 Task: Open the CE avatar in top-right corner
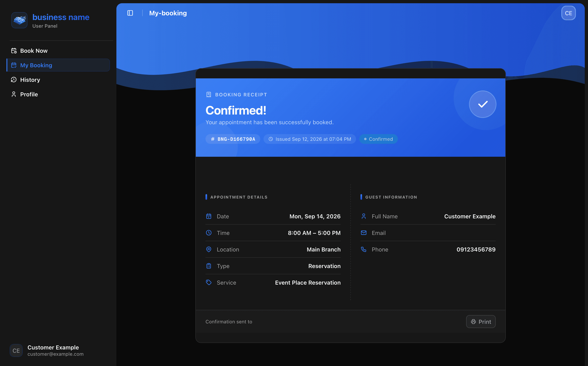coord(568,13)
